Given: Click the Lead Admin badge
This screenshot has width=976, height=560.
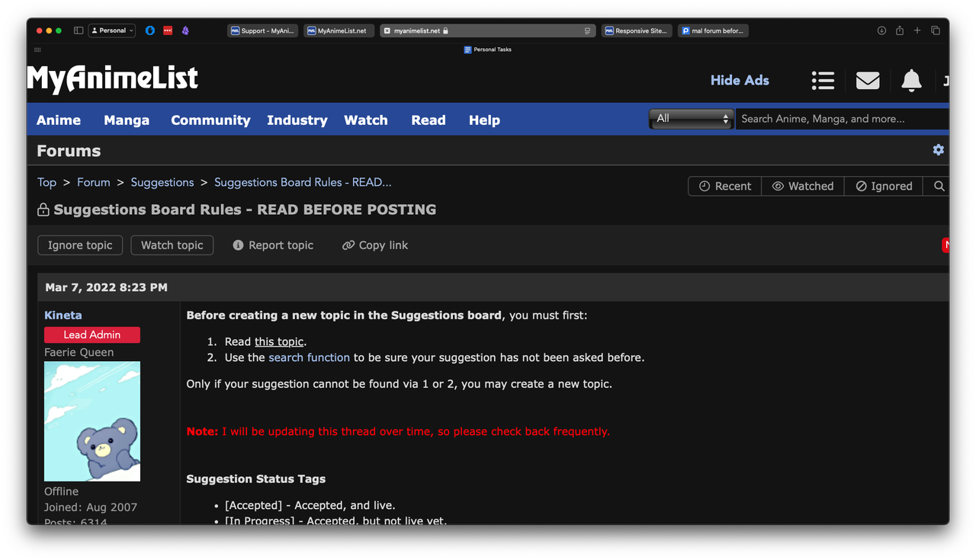Looking at the screenshot, I should [92, 334].
